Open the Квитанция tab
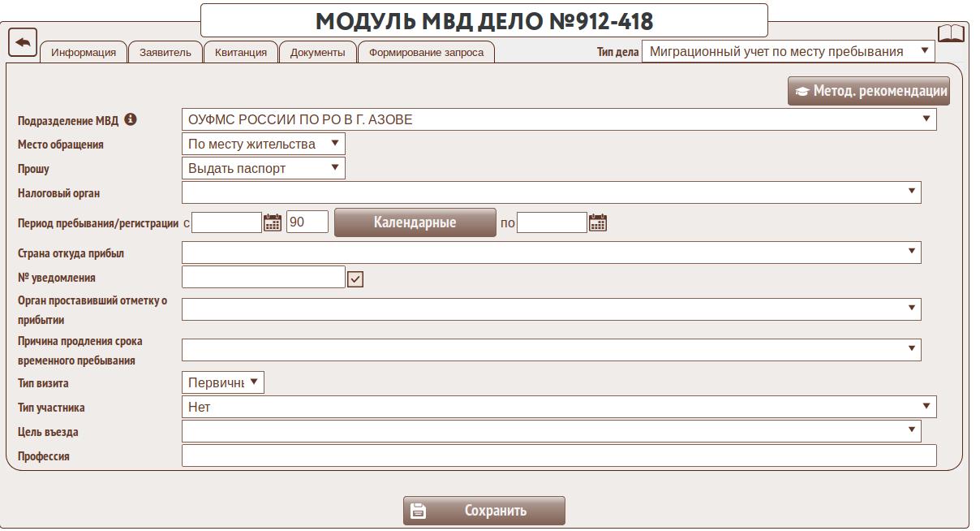Screen dimensions: 980x531 pyautogui.click(x=241, y=53)
